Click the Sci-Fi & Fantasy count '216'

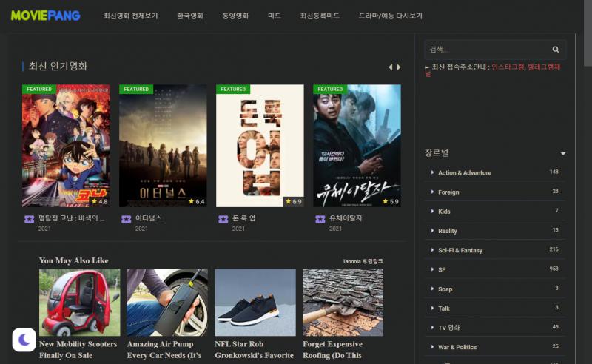(554, 249)
